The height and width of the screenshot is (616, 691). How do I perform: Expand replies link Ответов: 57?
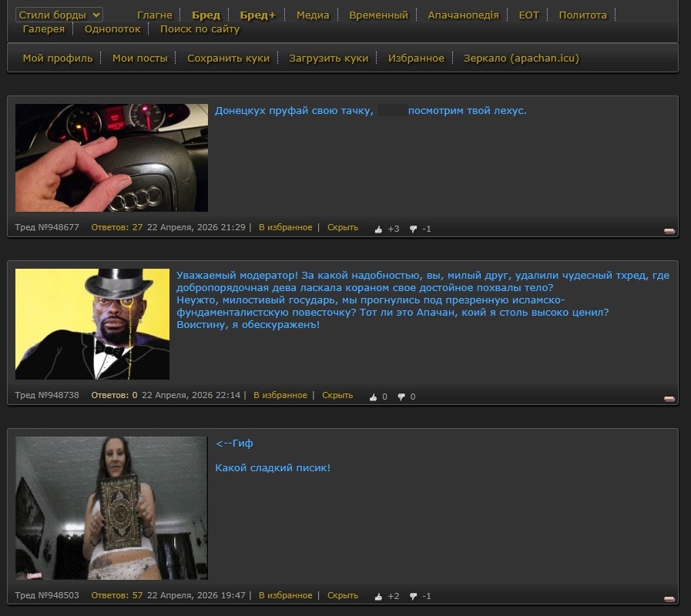[117, 595]
